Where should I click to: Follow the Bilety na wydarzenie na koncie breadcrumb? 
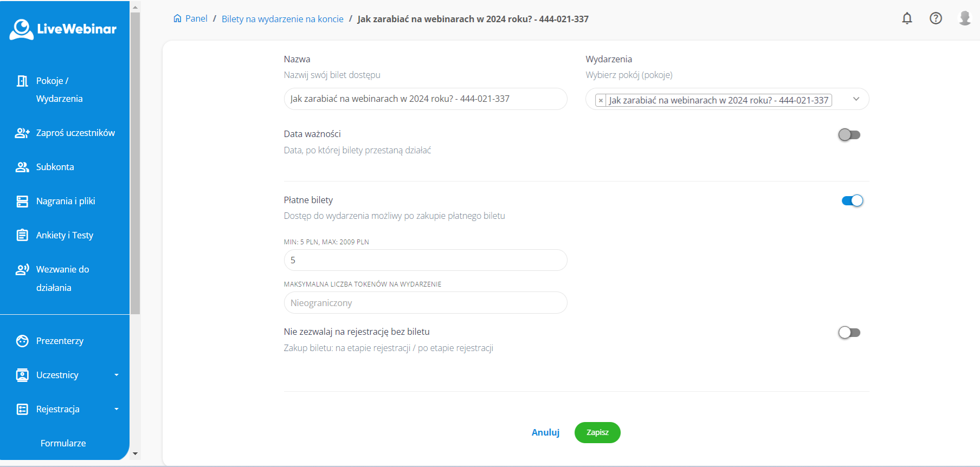tap(282, 19)
